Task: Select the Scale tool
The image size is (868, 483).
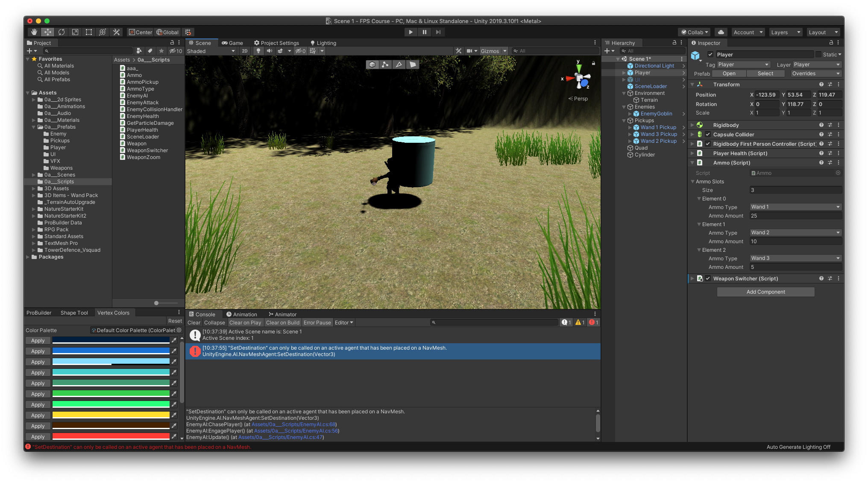Action: coord(75,32)
